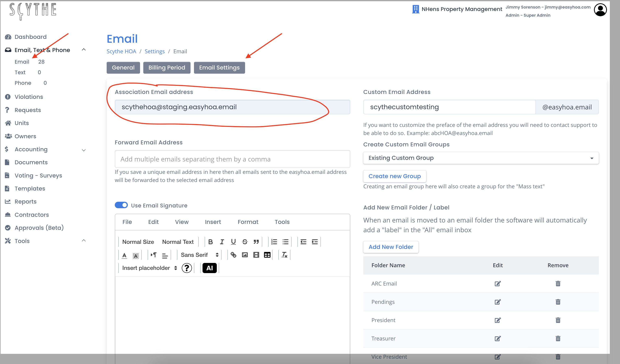The height and width of the screenshot is (364, 620).
Task: Apply strikethrough formatting
Action: [244, 242]
